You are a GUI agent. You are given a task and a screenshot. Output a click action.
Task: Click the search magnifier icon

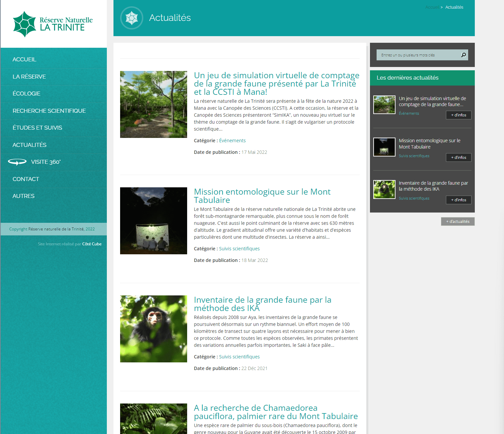tap(464, 55)
